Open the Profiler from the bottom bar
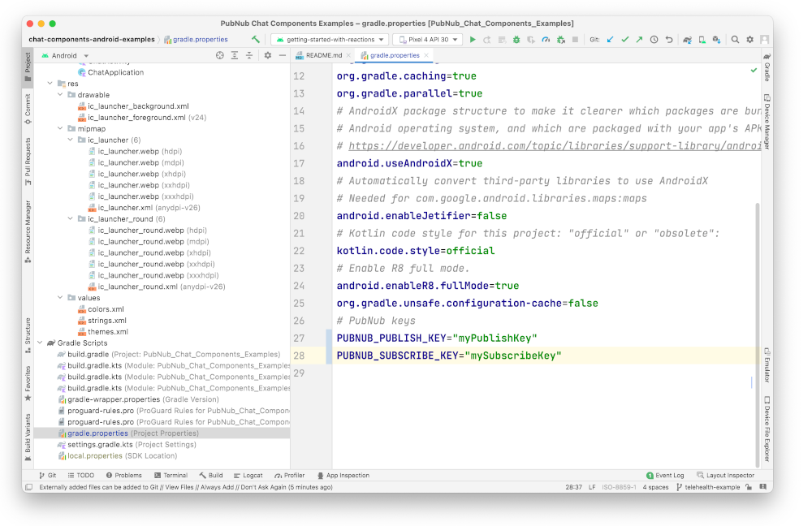Viewport: 812px width, 526px height. [294, 475]
